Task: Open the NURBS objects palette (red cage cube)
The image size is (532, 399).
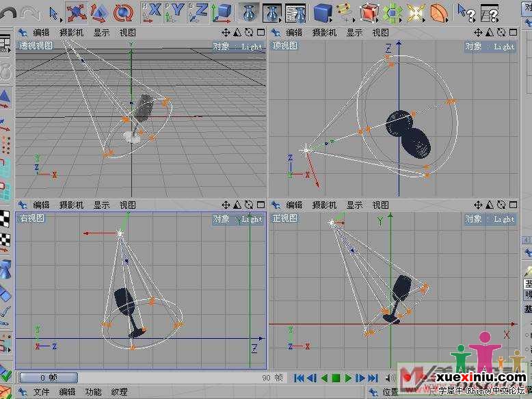Action: (369, 14)
